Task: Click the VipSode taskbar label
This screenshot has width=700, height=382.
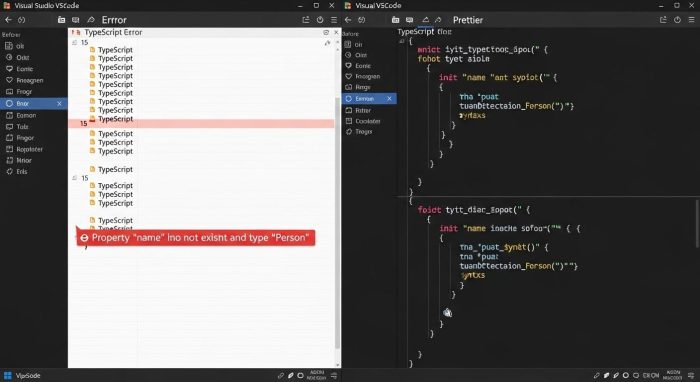Action: click(28, 376)
